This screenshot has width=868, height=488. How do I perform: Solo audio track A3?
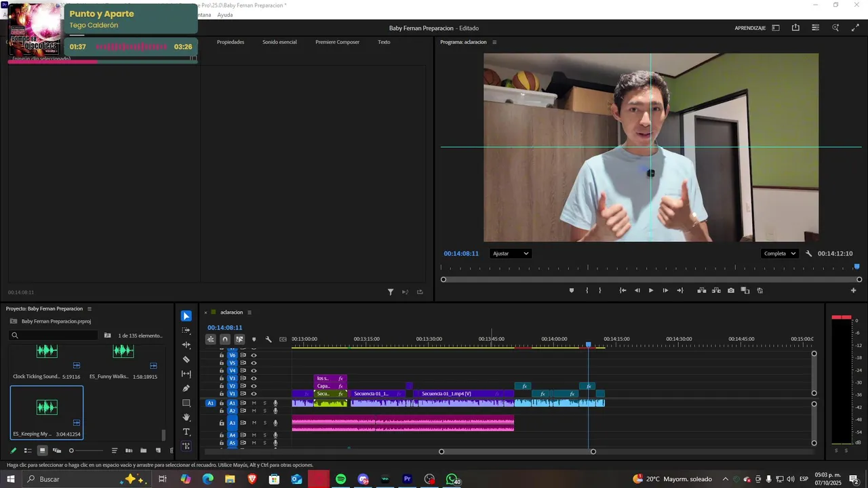(264, 423)
